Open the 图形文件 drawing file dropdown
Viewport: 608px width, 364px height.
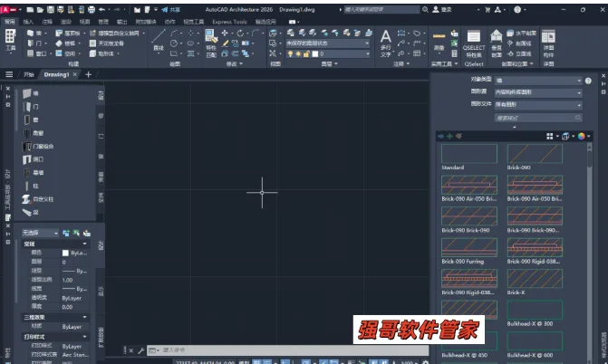pos(538,105)
